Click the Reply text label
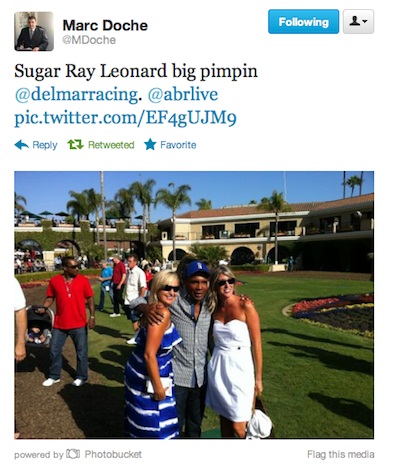 point(45,145)
